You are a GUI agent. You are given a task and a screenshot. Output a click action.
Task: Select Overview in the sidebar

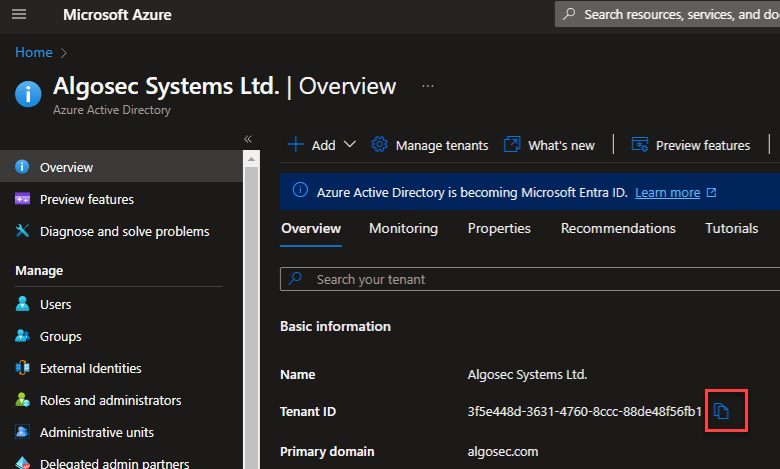click(x=121, y=167)
